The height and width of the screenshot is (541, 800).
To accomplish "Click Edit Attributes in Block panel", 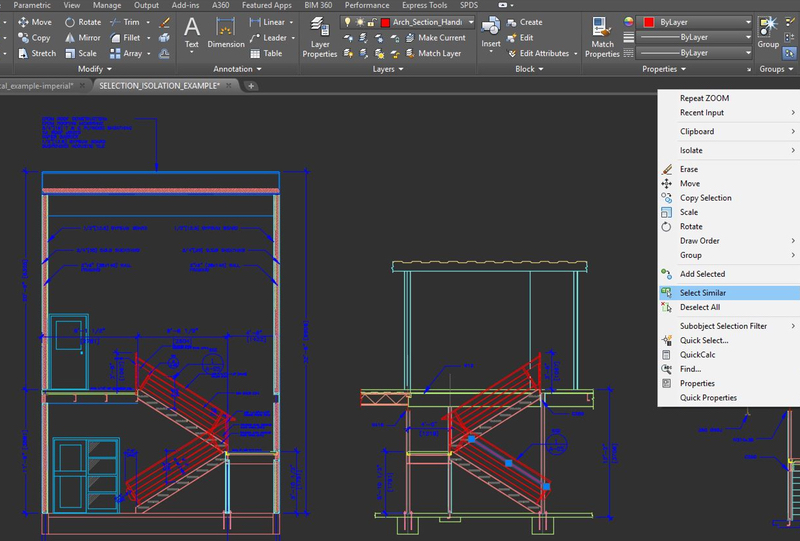I will [544, 53].
